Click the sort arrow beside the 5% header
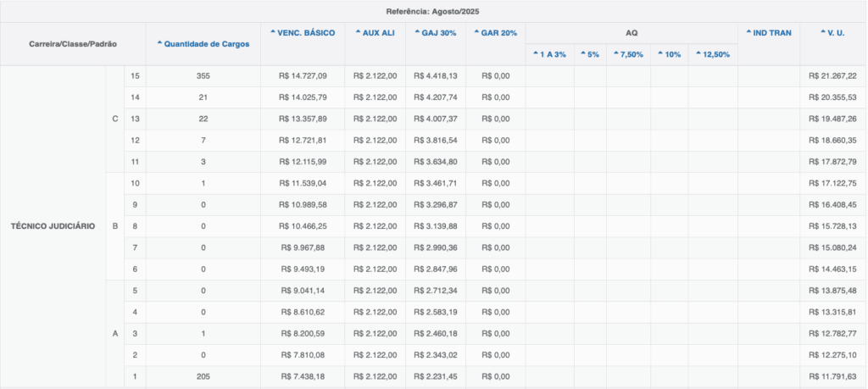Image resolution: width=868 pixels, height=389 pixels. tap(583, 54)
